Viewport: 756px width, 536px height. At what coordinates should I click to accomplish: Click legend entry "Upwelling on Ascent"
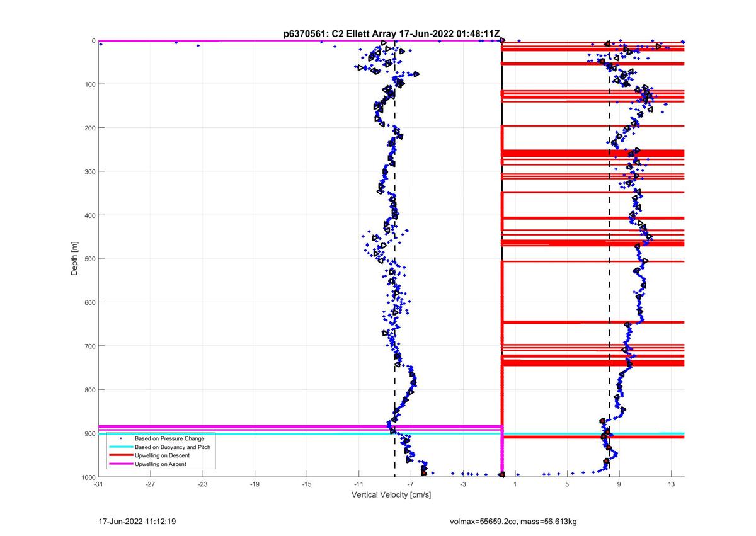(161, 464)
